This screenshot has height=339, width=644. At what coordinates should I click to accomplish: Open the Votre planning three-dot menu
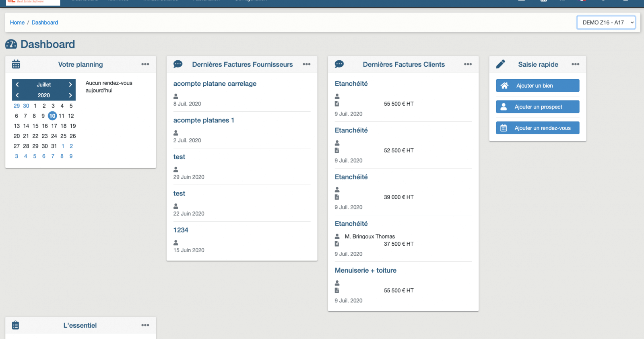point(145,64)
